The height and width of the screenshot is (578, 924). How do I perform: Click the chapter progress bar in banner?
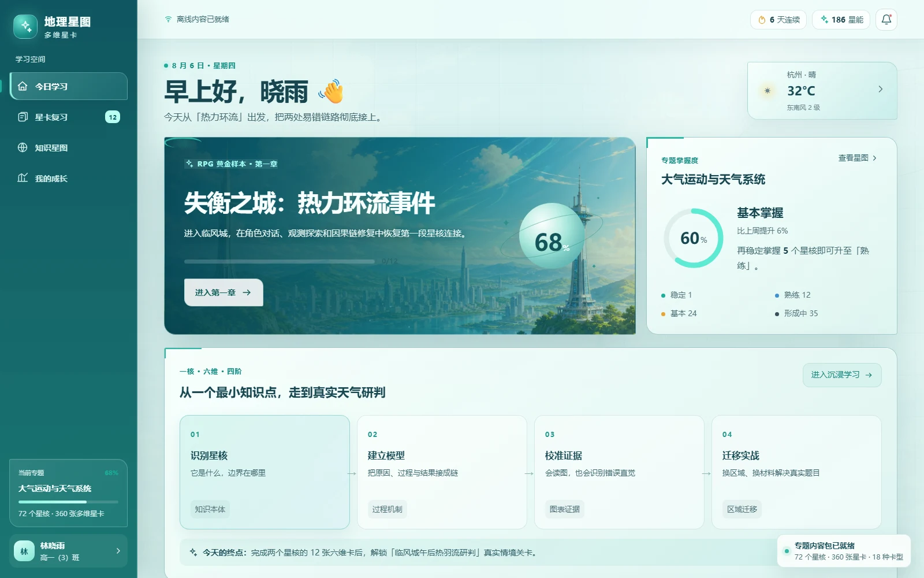[x=280, y=261]
